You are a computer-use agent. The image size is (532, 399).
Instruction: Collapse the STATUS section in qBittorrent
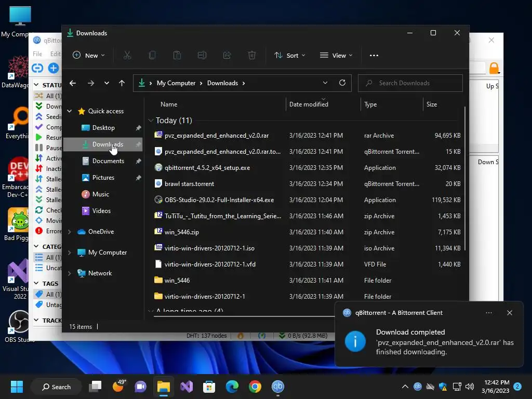[36, 85]
